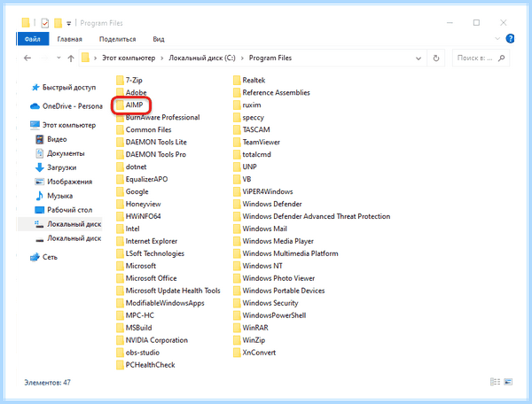The height and width of the screenshot is (404, 532).
Task: Click Program Files in address path
Action: point(270,58)
